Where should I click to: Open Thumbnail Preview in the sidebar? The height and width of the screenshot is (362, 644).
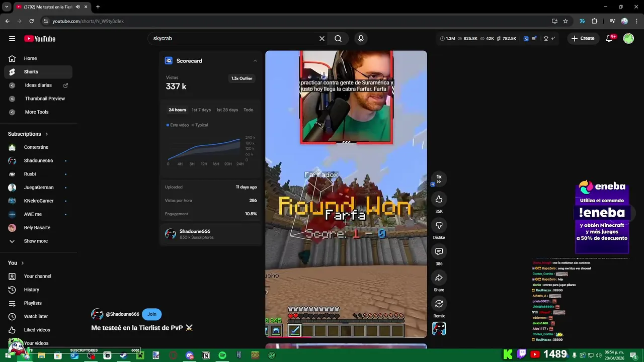pos(38,99)
